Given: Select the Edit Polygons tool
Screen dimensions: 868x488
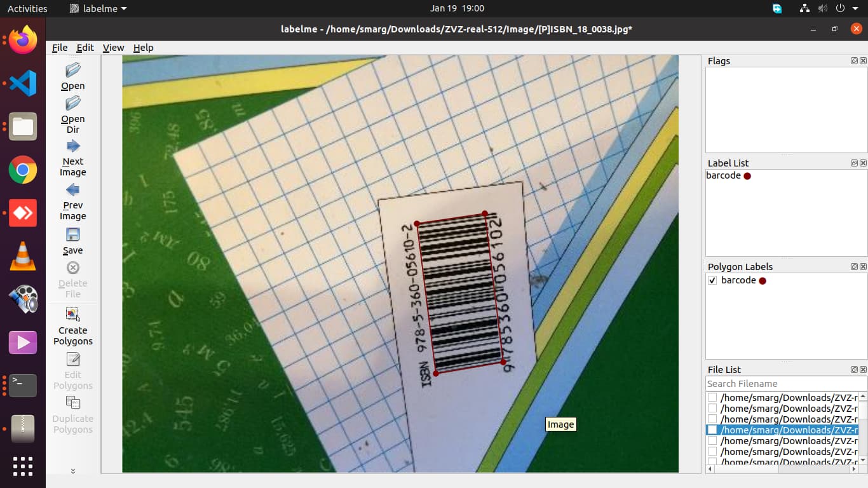Looking at the screenshot, I should pyautogui.click(x=73, y=359).
